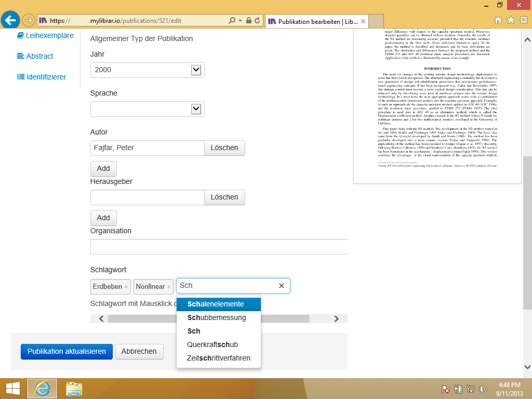532x399 pixels.
Task: Pick Zeitschrittverfahren in the autocomplete list
Action: click(219, 358)
